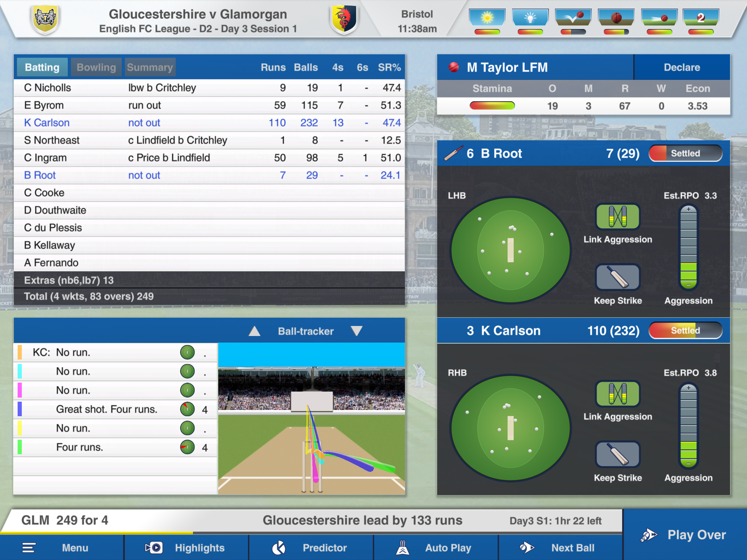Increase aggression with plus for K Carlson
Image resolution: width=747 pixels, height=560 pixels.
click(x=688, y=388)
